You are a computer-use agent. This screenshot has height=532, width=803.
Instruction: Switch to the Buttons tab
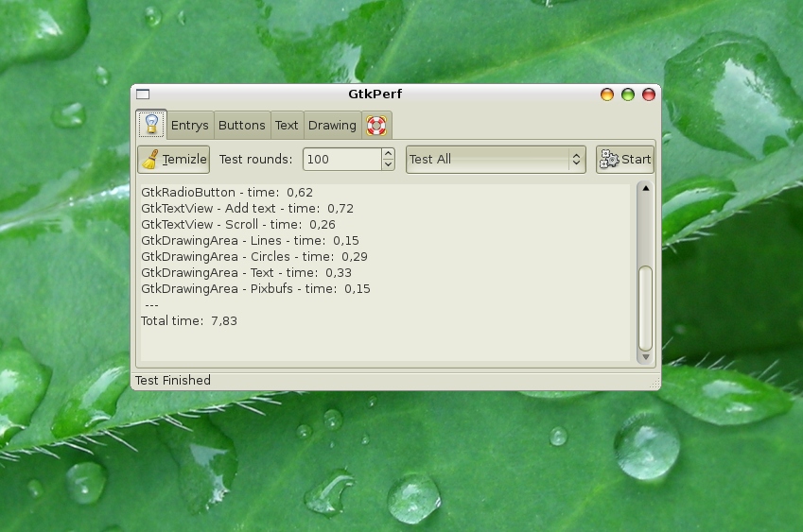click(x=242, y=126)
